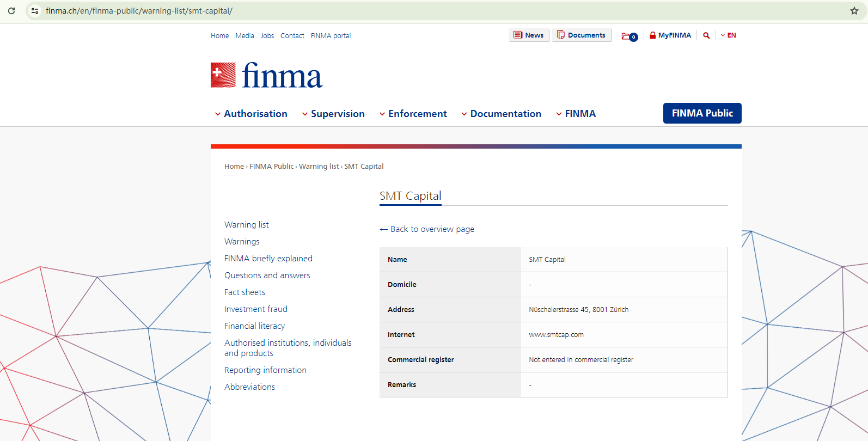Open the Jobs link
Image resolution: width=868 pixels, height=441 pixels.
pos(267,36)
